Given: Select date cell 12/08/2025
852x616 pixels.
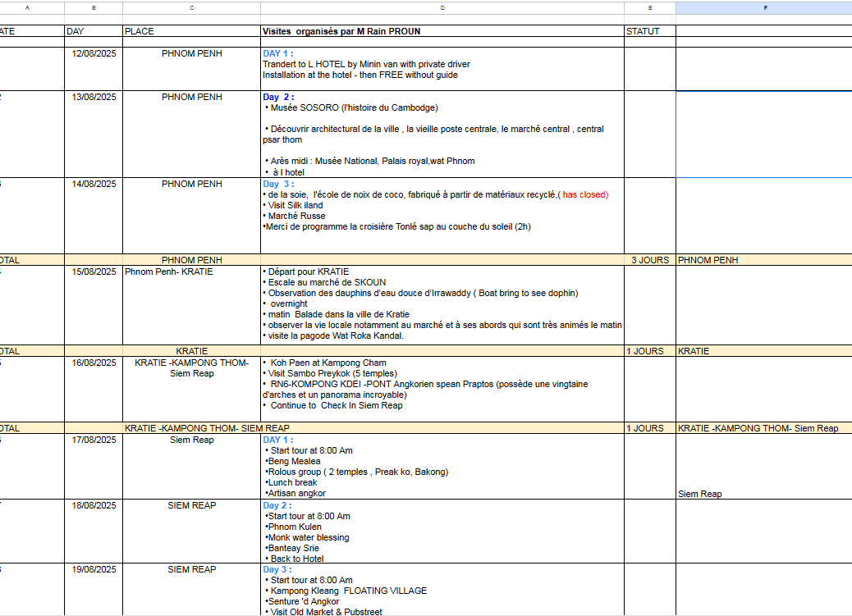Looking at the screenshot, I should click(94, 69).
